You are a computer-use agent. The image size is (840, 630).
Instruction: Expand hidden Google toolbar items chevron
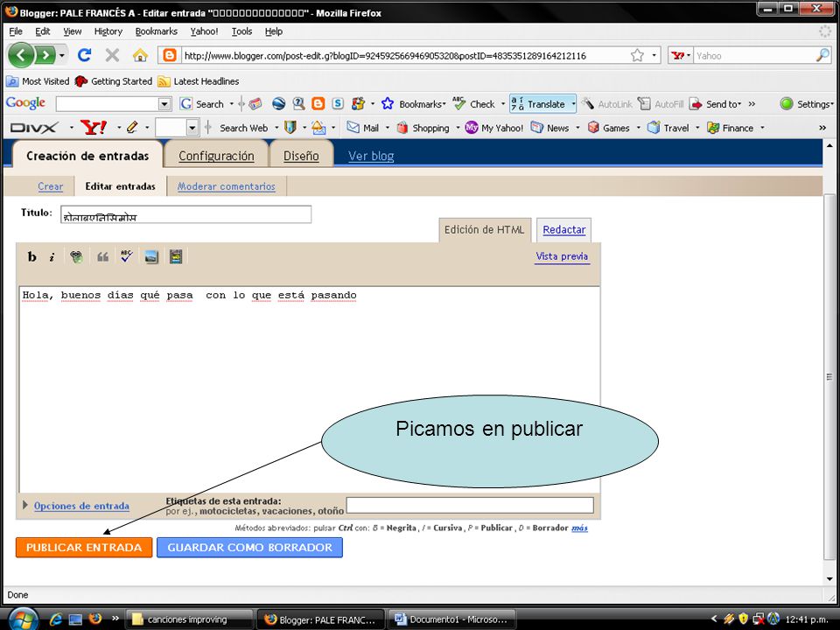[752, 104]
